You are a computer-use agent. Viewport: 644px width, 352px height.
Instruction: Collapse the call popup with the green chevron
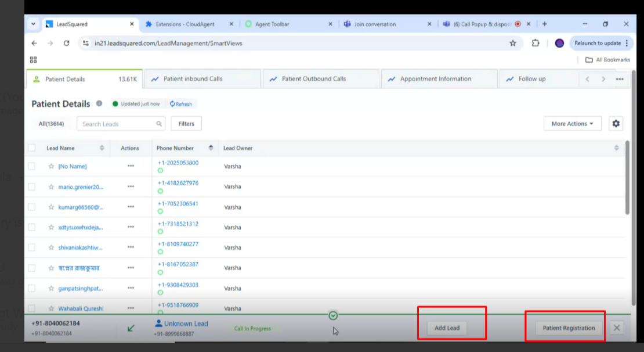click(x=333, y=315)
